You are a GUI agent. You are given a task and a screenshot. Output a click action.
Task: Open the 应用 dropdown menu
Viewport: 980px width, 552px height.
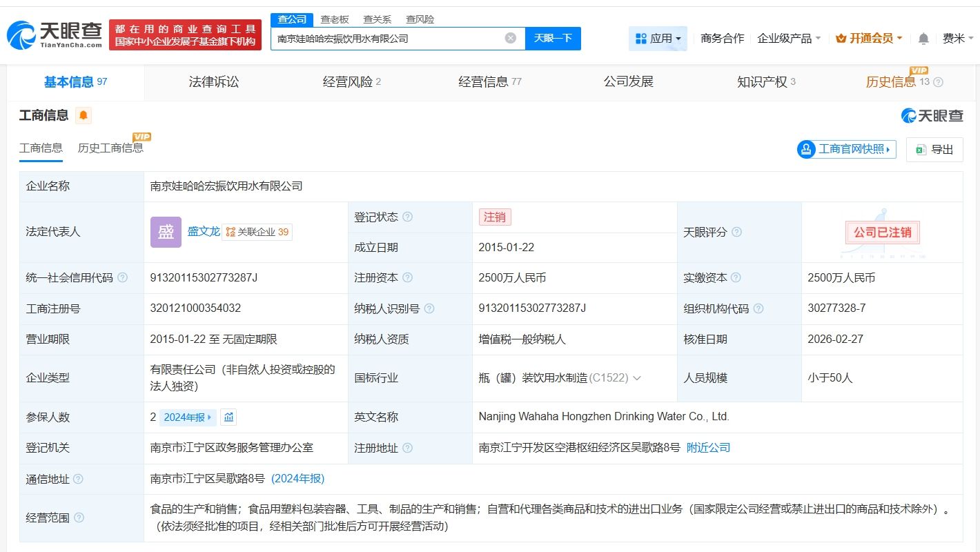(x=658, y=39)
